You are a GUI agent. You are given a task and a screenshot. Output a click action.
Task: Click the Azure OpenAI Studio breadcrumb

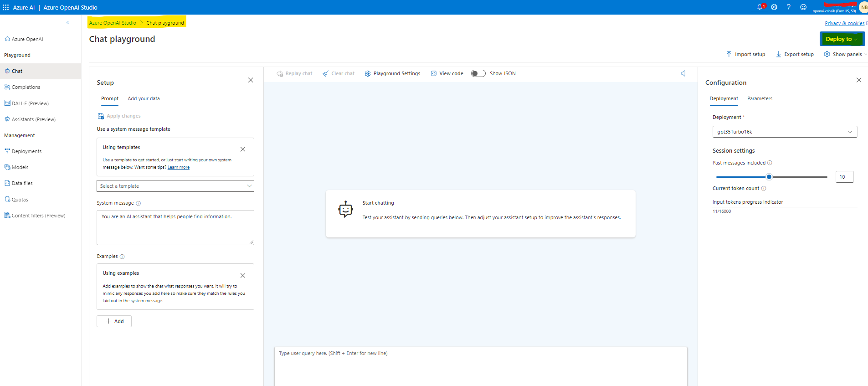tap(113, 23)
